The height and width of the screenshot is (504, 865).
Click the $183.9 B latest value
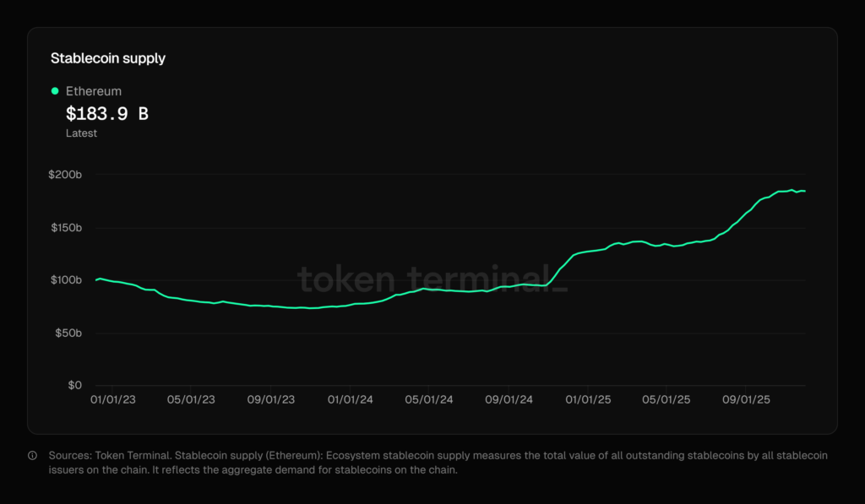(x=107, y=113)
